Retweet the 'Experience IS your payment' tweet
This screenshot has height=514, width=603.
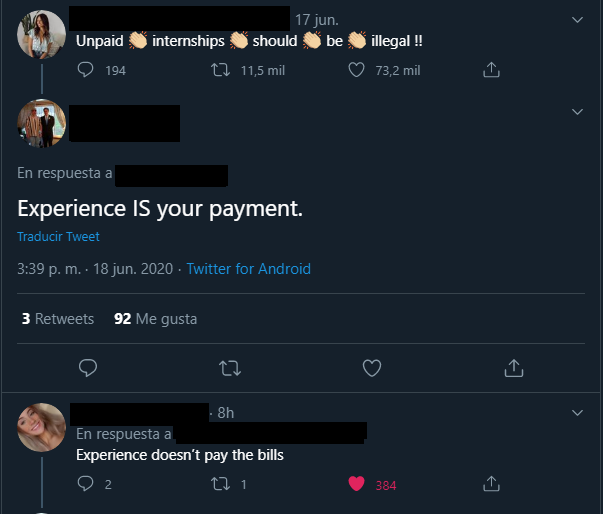[x=229, y=368]
